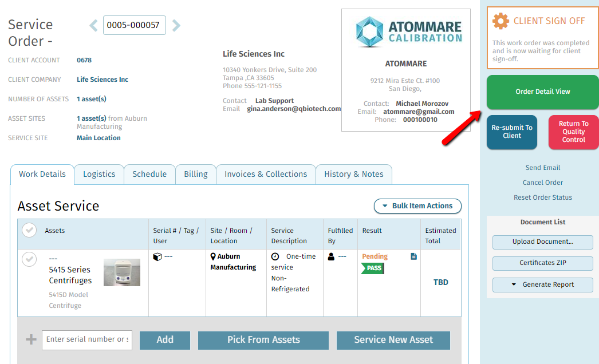This screenshot has width=599, height=364.
Task: Click the Atommare Calibration logo
Action: coord(409,31)
